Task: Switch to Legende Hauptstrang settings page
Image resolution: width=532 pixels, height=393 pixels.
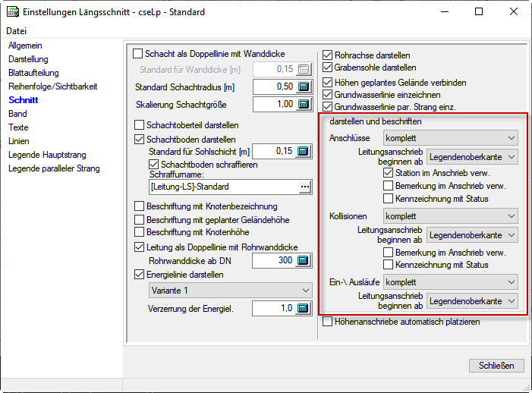Action: click(x=47, y=155)
